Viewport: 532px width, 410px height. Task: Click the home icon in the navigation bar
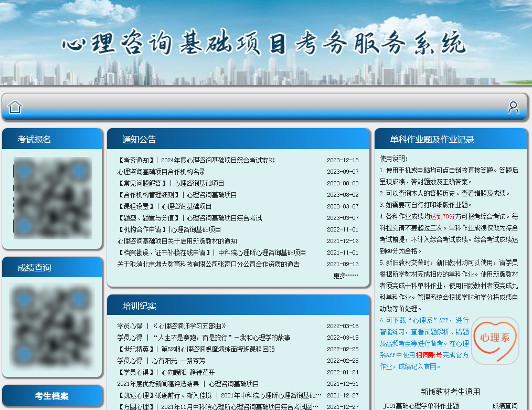pyautogui.click(x=15, y=107)
